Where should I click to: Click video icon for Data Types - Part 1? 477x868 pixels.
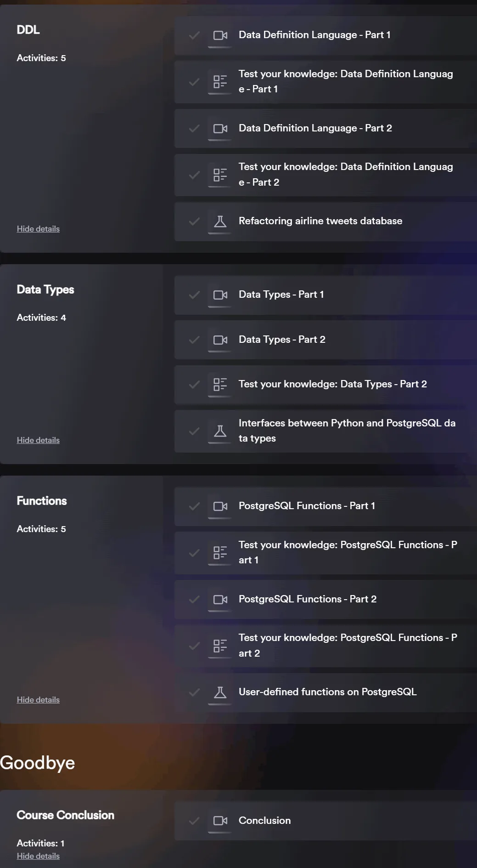(x=220, y=295)
